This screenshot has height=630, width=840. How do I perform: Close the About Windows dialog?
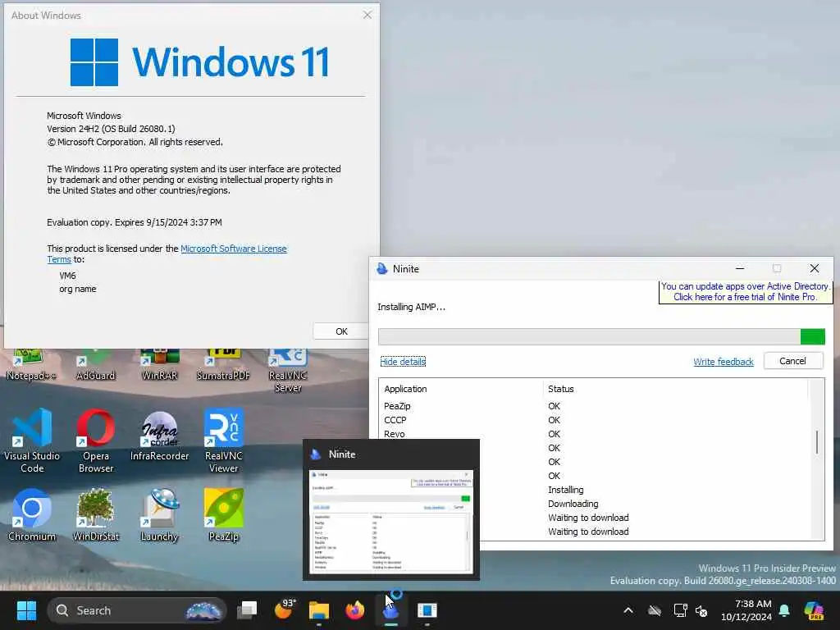click(x=367, y=15)
